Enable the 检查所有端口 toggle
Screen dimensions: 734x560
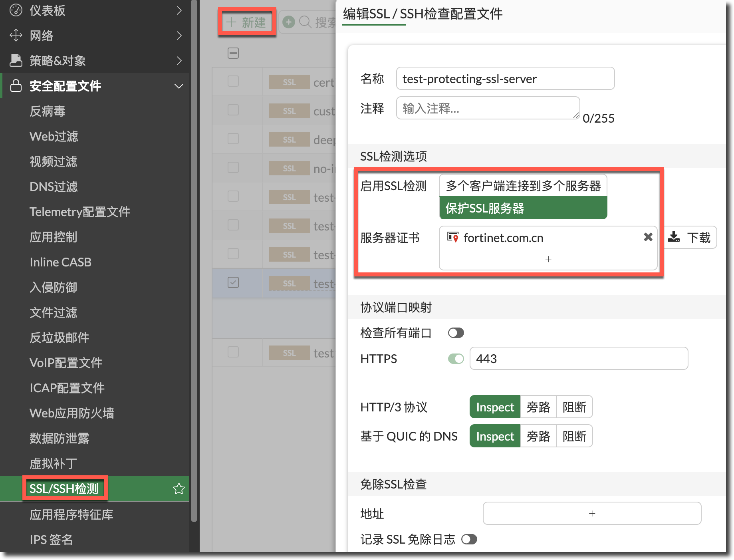456,333
